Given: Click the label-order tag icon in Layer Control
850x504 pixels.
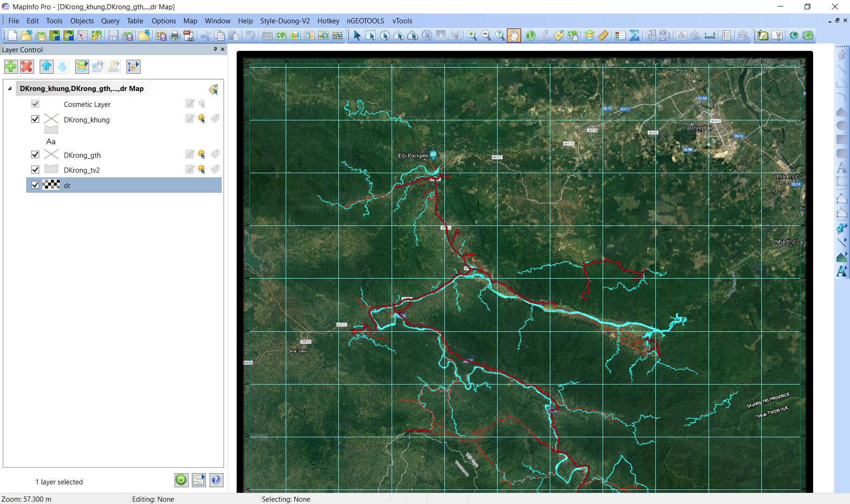Looking at the screenshot, I should coord(133,67).
